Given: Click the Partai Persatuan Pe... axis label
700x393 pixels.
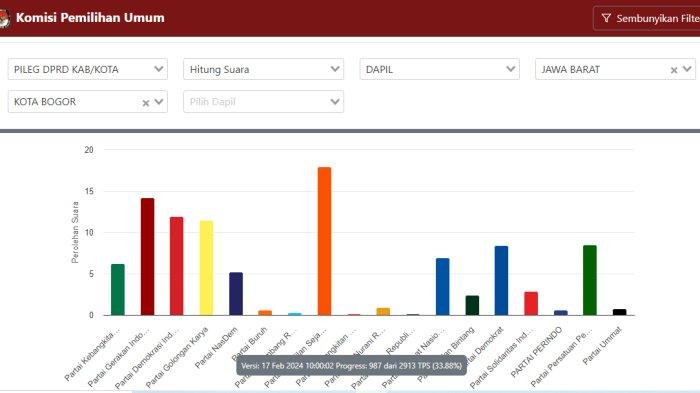Looking at the screenshot, I should click(x=561, y=357).
